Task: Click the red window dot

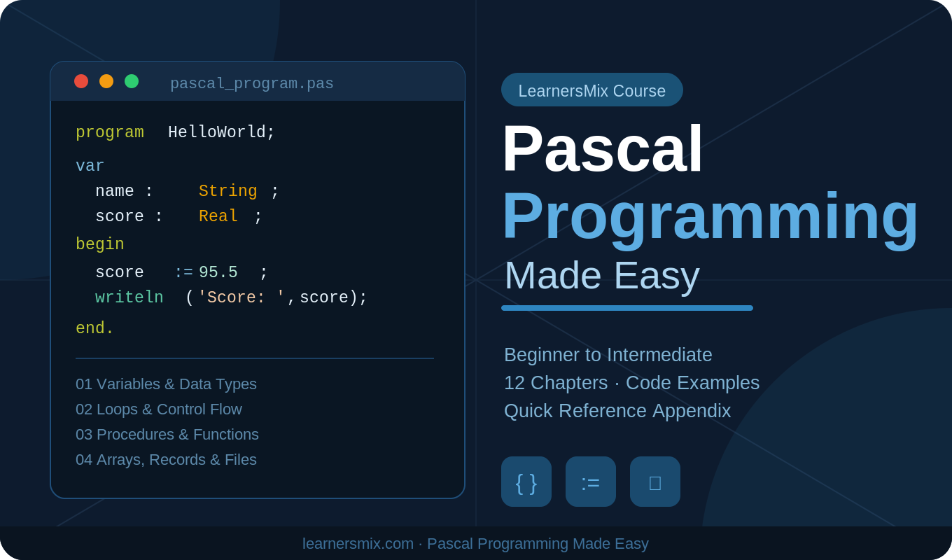Action: coord(81,81)
